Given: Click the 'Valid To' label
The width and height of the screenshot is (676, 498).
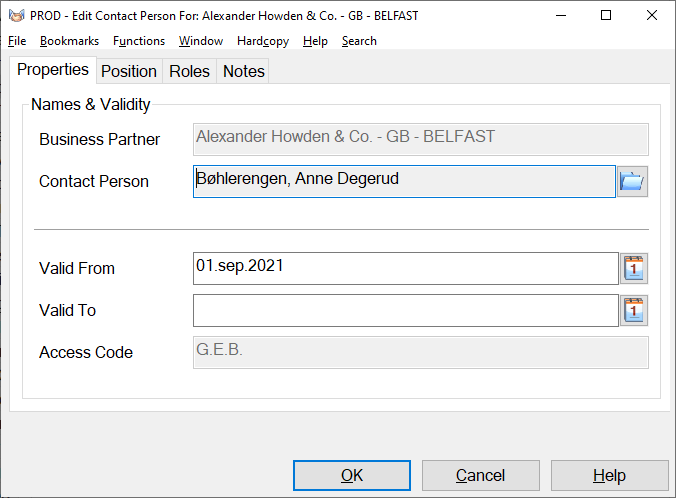Looking at the screenshot, I should (x=68, y=310).
